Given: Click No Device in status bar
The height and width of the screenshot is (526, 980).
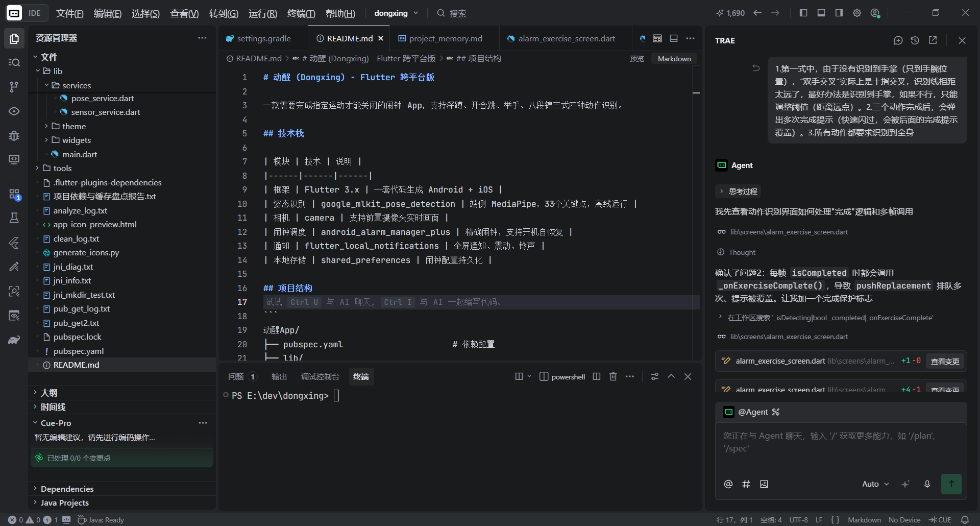Looking at the screenshot, I should click(x=904, y=520).
